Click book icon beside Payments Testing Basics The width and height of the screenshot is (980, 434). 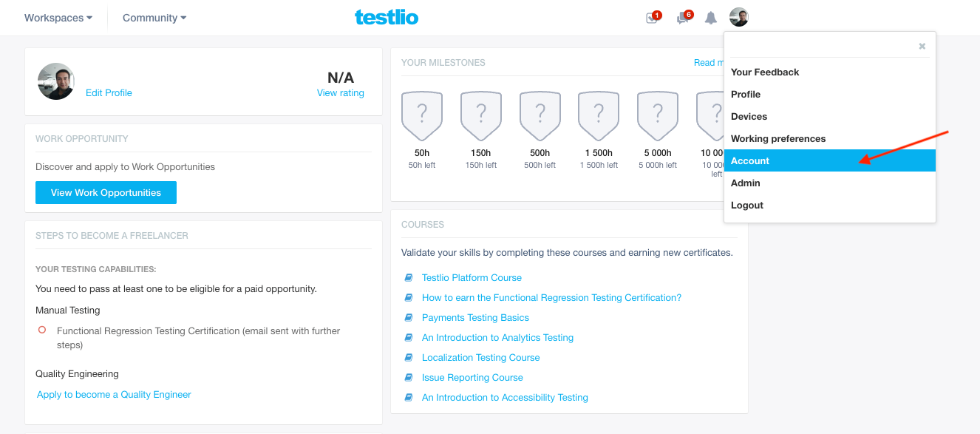[408, 317]
